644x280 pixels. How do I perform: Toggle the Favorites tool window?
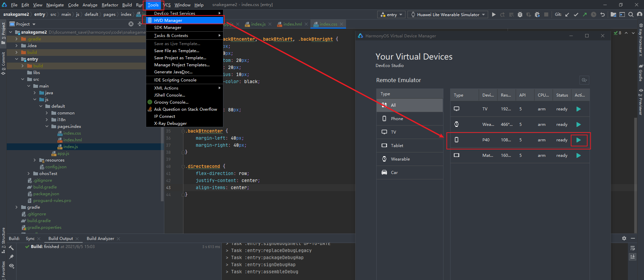click(3, 270)
